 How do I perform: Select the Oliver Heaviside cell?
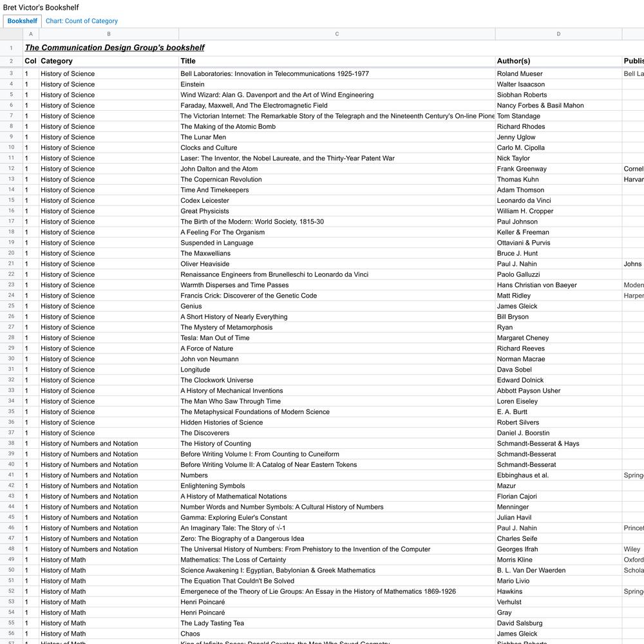tap(337, 264)
